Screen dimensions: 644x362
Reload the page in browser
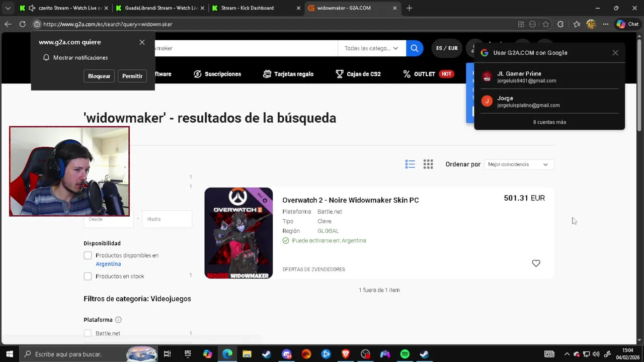tap(22, 24)
